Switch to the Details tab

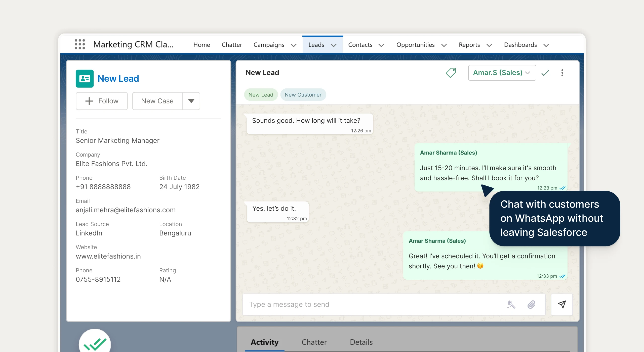[361, 342]
